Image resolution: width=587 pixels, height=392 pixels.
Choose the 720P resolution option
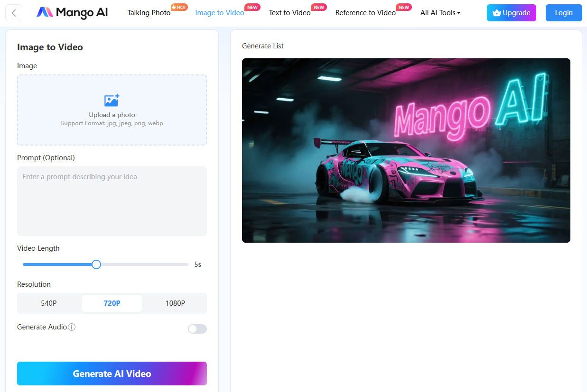pyautogui.click(x=112, y=303)
